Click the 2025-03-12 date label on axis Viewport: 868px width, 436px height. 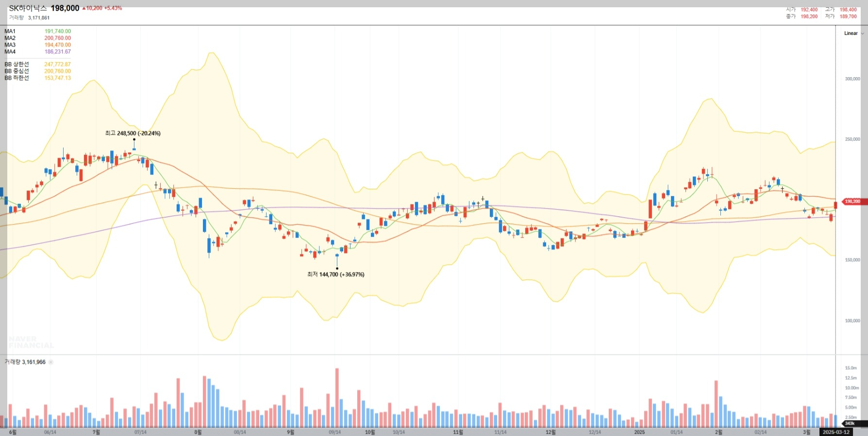point(836,432)
